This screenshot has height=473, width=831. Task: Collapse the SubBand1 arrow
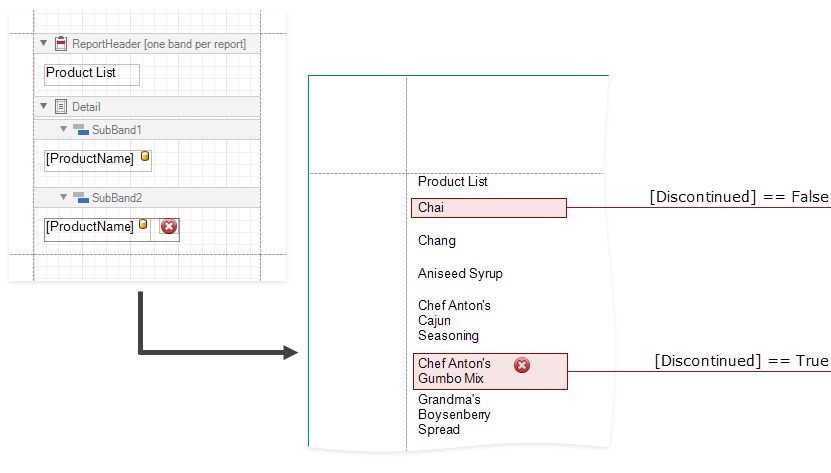coord(64,129)
